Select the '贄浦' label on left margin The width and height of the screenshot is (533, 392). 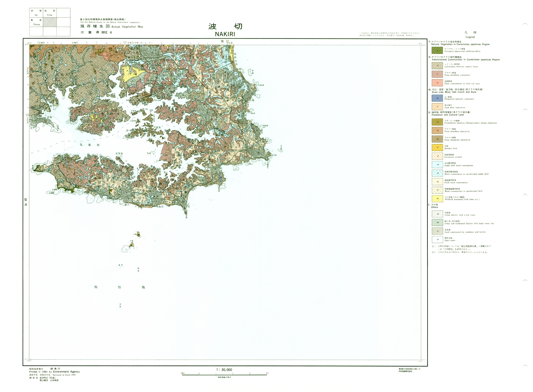26,202
